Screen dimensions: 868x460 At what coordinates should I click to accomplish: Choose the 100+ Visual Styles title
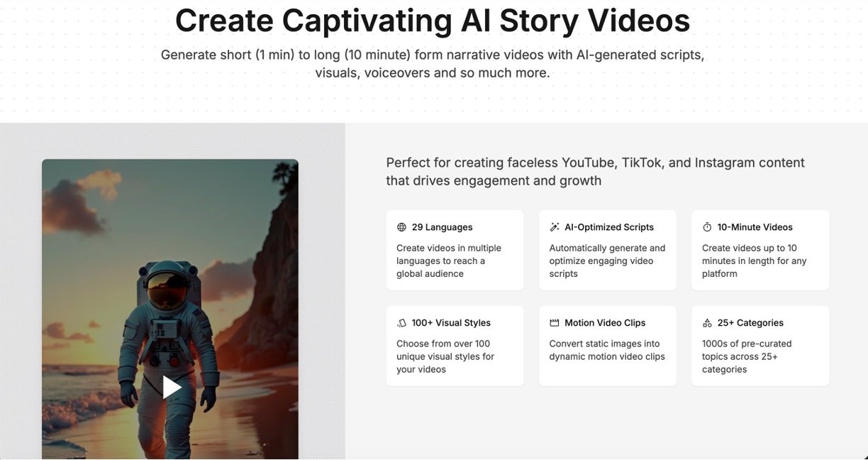point(451,323)
